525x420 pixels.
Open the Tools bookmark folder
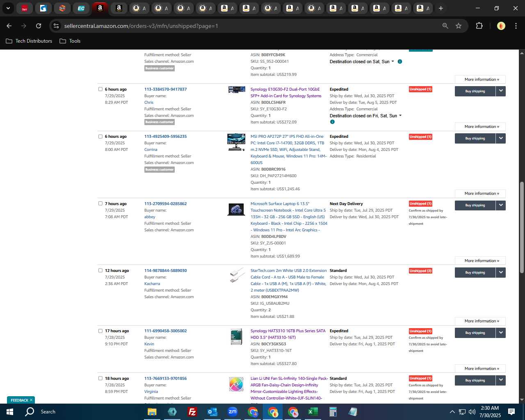coord(70,41)
